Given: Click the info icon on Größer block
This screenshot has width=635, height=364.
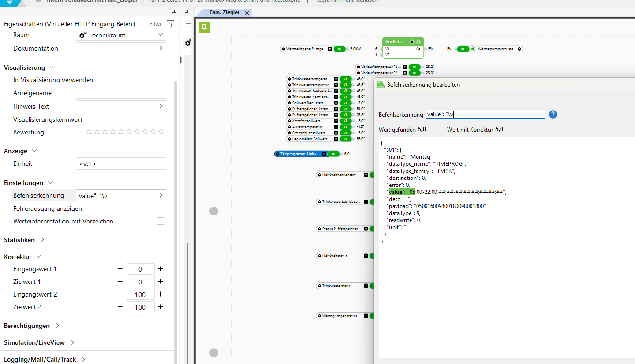Looking at the screenshot, I should [418, 42].
